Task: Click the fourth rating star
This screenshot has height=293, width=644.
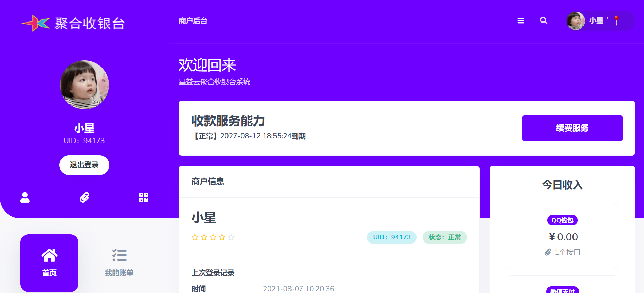Action: click(222, 237)
